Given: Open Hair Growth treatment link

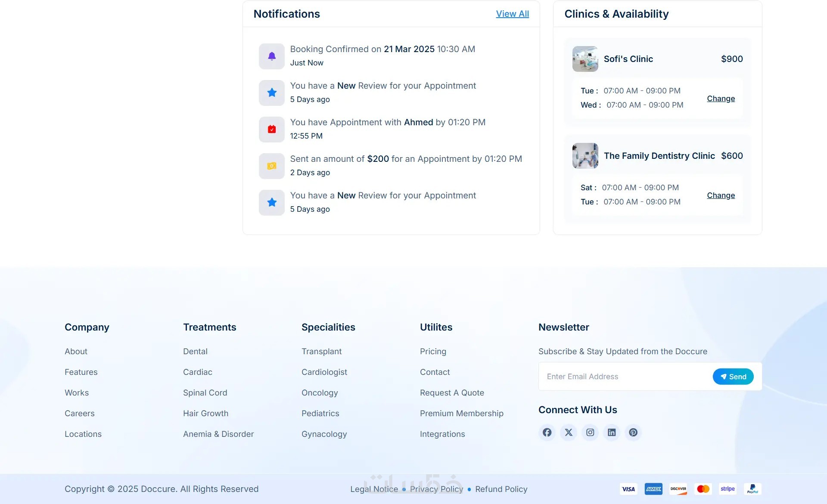Looking at the screenshot, I should (x=205, y=413).
